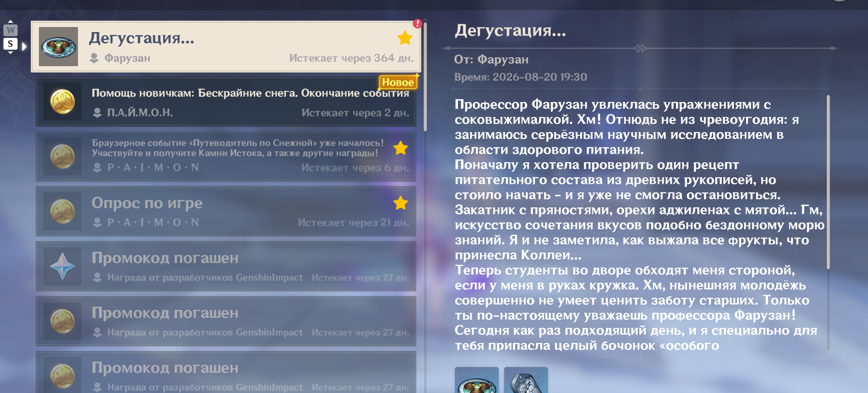Toggle the star on the Путеводитель по Снежной mail
The image size is (868, 393).
(401, 148)
